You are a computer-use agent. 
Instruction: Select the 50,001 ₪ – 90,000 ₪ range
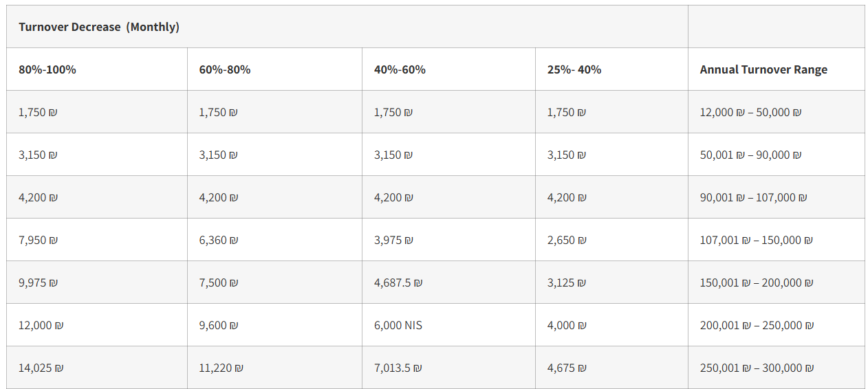coord(750,155)
